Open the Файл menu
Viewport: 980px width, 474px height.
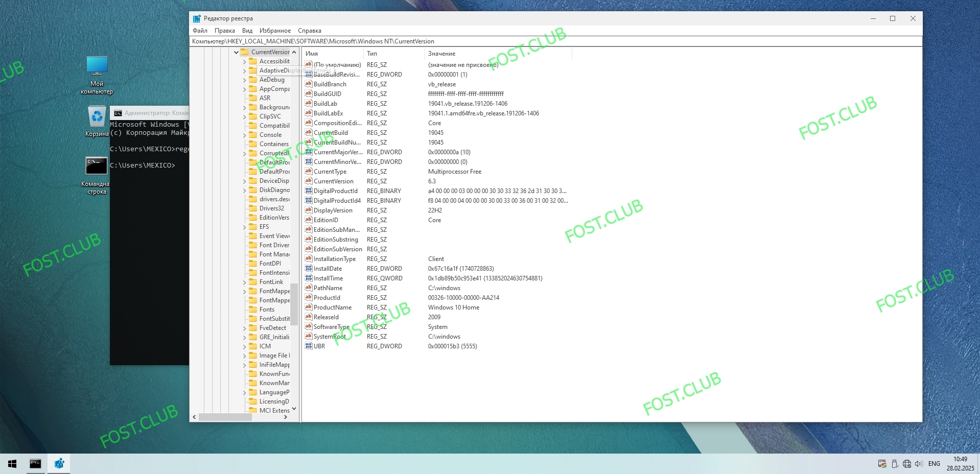click(x=200, y=31)
